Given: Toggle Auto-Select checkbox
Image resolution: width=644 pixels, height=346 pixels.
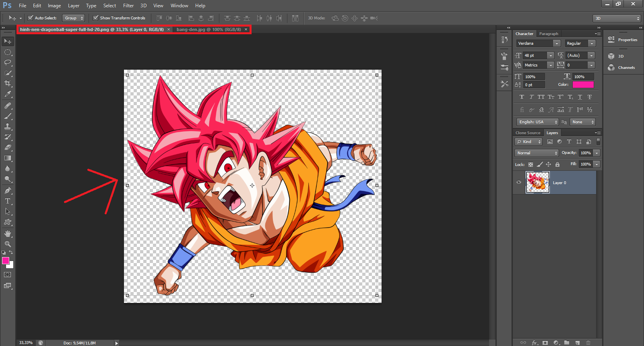Looking at the screenshot, I should [30, 18].
